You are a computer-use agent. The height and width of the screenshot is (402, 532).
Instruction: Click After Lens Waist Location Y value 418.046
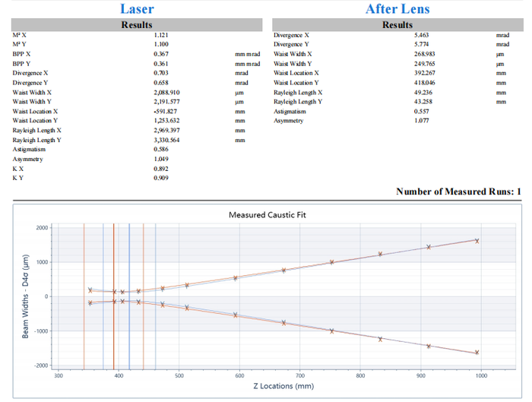[x=424, y=83]
